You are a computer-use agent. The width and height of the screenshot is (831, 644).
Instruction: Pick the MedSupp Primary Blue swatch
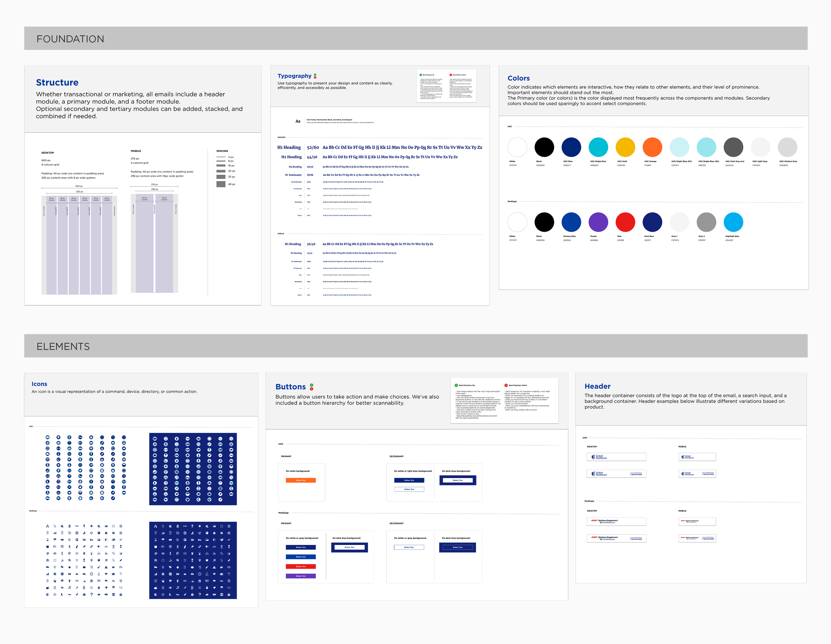pyautogui.click(x=571, y=222)
